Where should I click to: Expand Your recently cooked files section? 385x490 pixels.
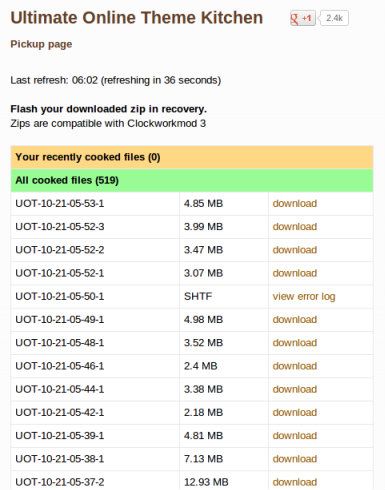[192, 157]
